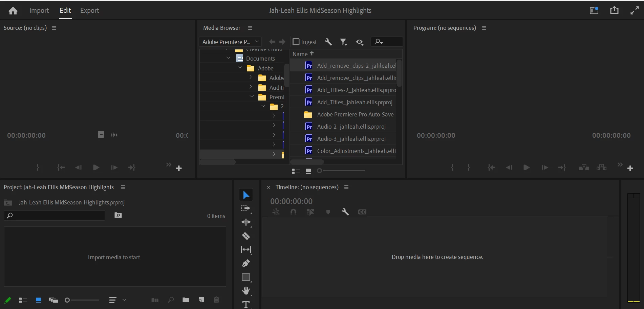Viewport: 644px width, 309px height.
Task: Go back in Media Browser history
Action: [x=272, y=42]
